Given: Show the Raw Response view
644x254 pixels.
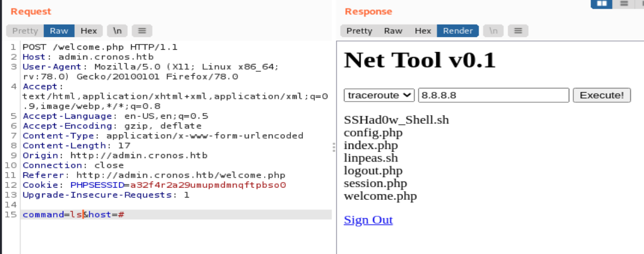Looking at the screenshot, I should click(x=393, y=31).
